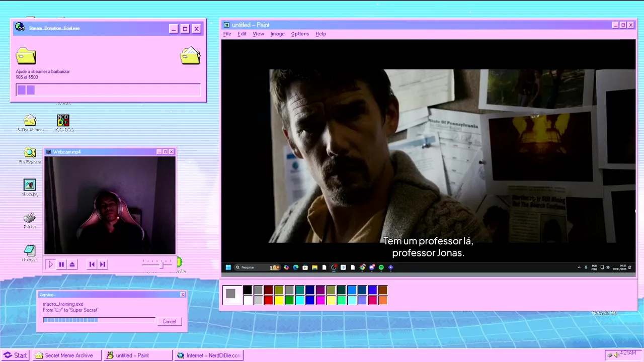This screenshot has height=362, width=644.
Task: Click the yellow folder icon in canvas taskbar
Action: pos(314,267)
